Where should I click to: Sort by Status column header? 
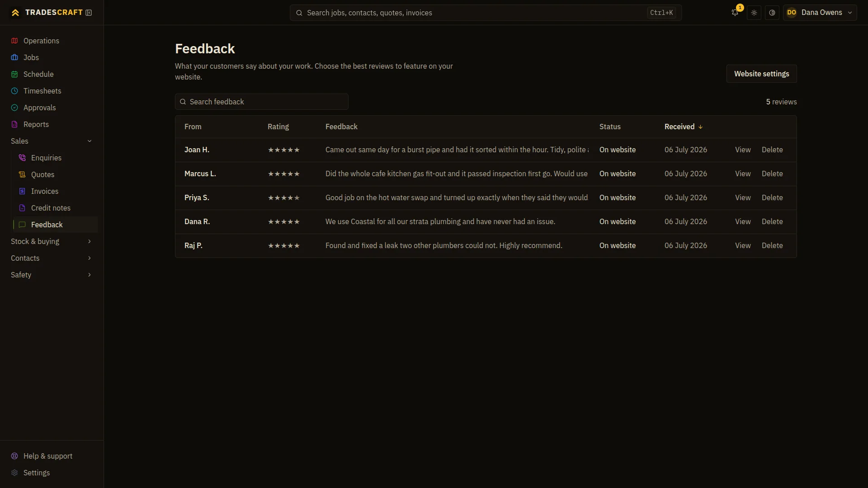coord(610,127)
